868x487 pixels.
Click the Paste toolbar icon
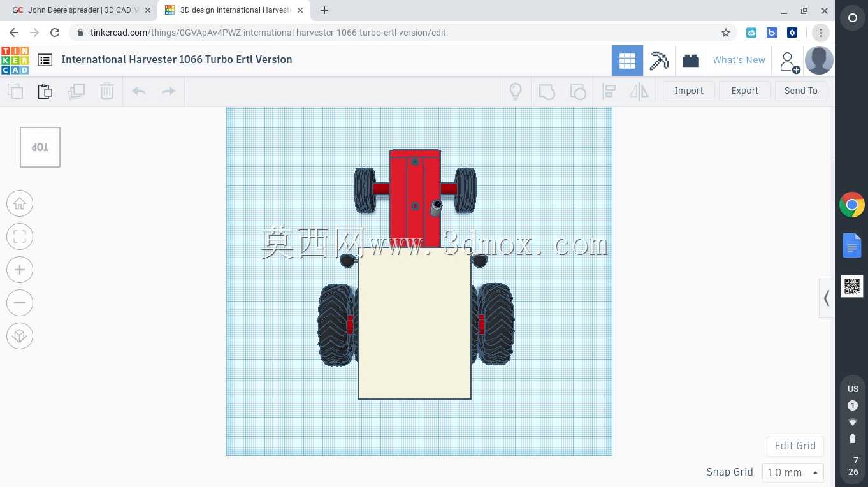[45, 91]
